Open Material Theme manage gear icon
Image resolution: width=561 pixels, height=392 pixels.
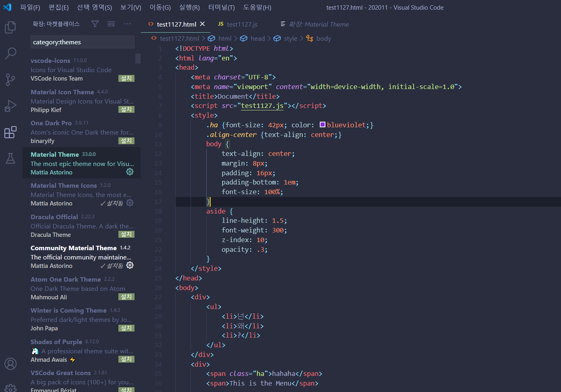[x=130, y=172]
